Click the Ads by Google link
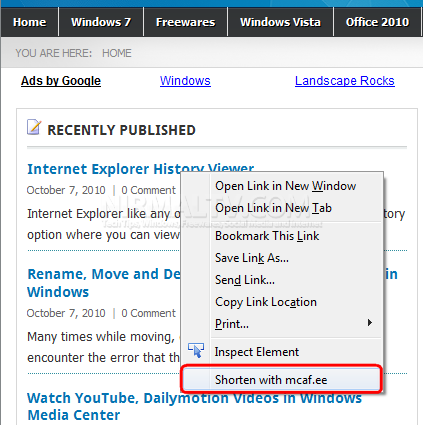 point(61,81)
